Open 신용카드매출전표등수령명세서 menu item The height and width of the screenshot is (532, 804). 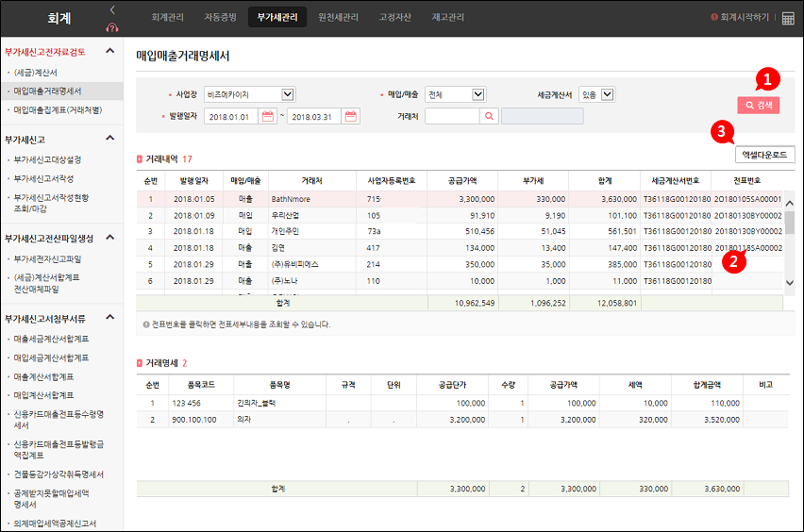coord(59,420)
